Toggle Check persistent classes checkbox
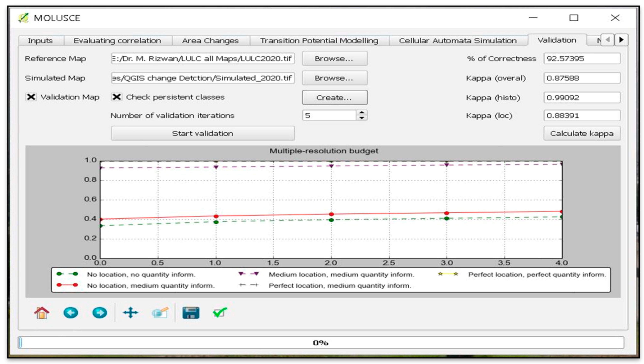This screenshot has width=644, height=364. [117, 97]
